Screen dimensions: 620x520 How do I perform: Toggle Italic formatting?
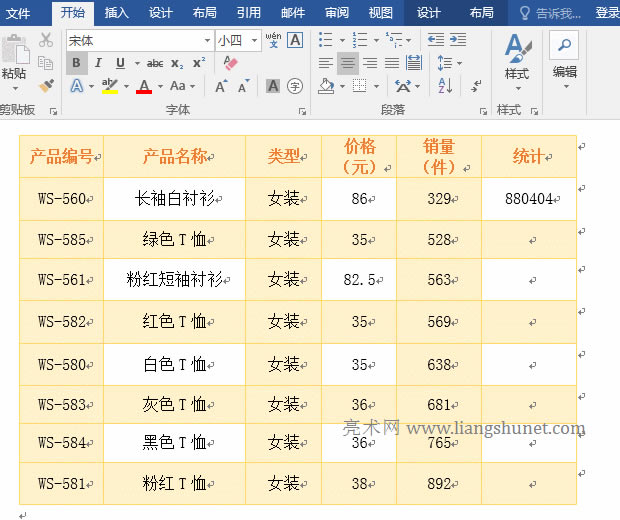tap(98, 63)
